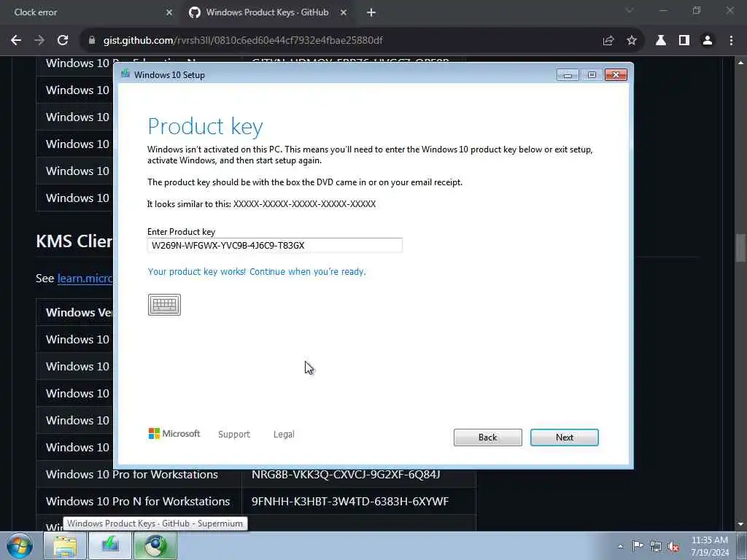Screen dimensions: 747x560
Task: Open the taskbar clock 11:35 AM
Action: [x=710, y=546]
